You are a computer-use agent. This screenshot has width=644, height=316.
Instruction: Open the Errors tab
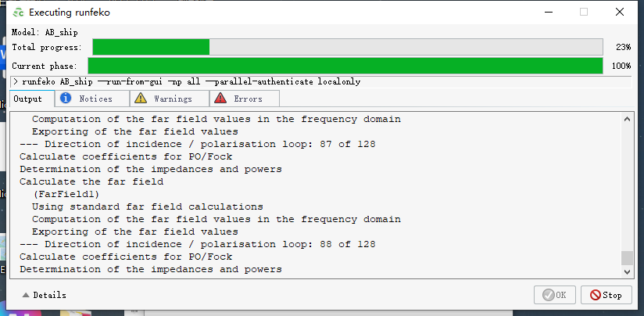coord(245,99)
